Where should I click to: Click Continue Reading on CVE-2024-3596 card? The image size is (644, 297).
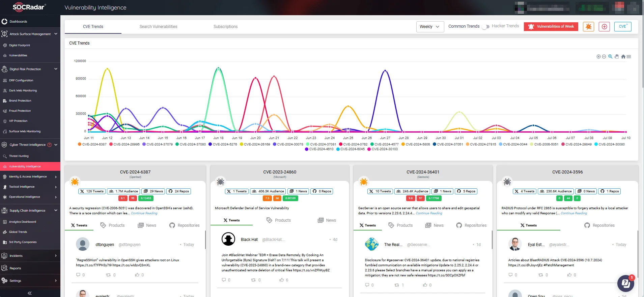[x=573, y=213]
